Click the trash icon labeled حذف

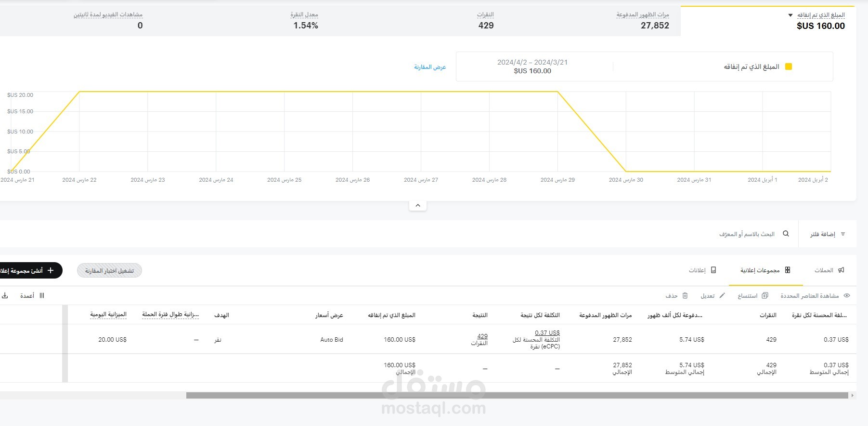pos(685,296)
